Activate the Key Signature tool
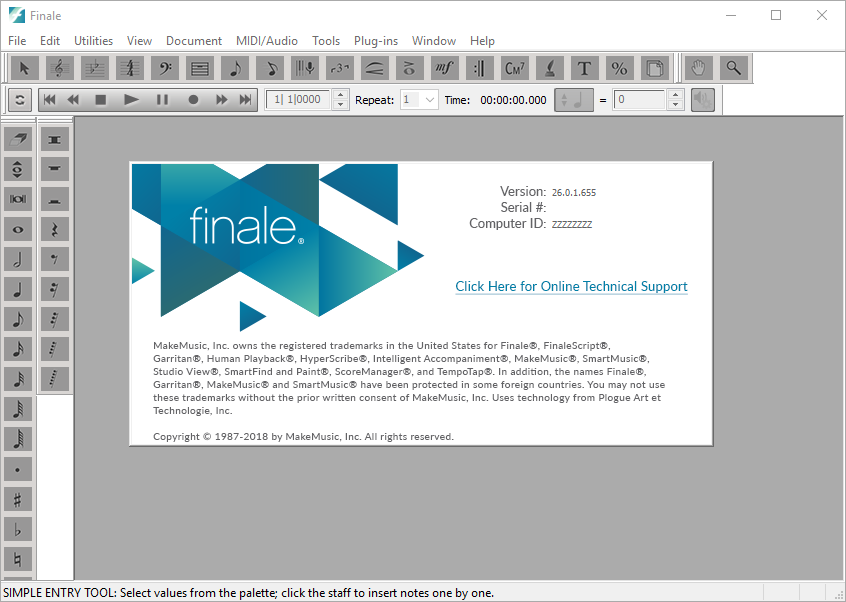 click(x=94, y=68)
